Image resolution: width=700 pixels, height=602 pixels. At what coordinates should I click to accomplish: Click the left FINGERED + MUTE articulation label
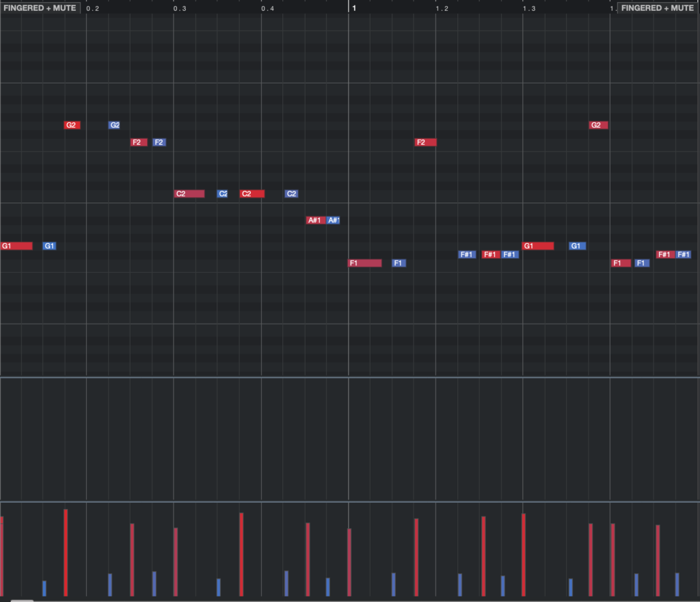40,8
